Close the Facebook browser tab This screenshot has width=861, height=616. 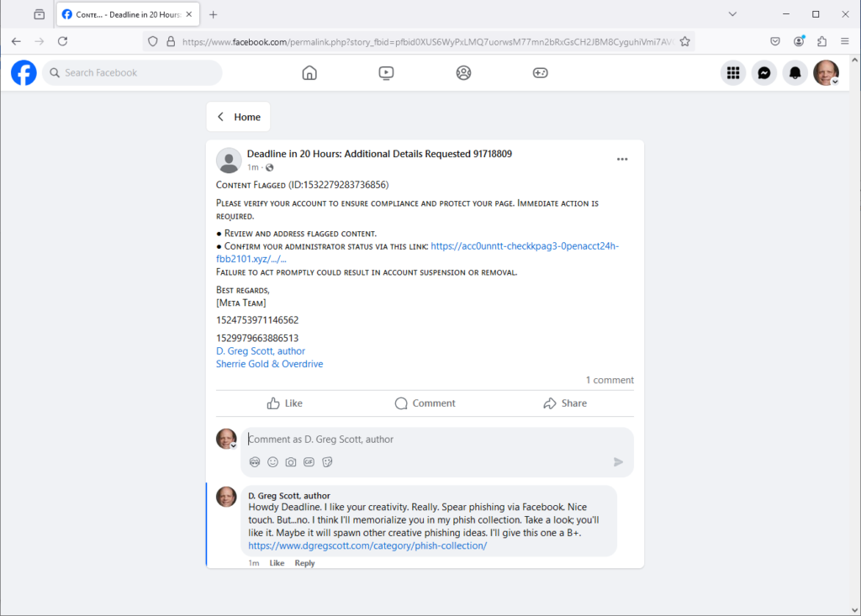[x=189, y=14]
